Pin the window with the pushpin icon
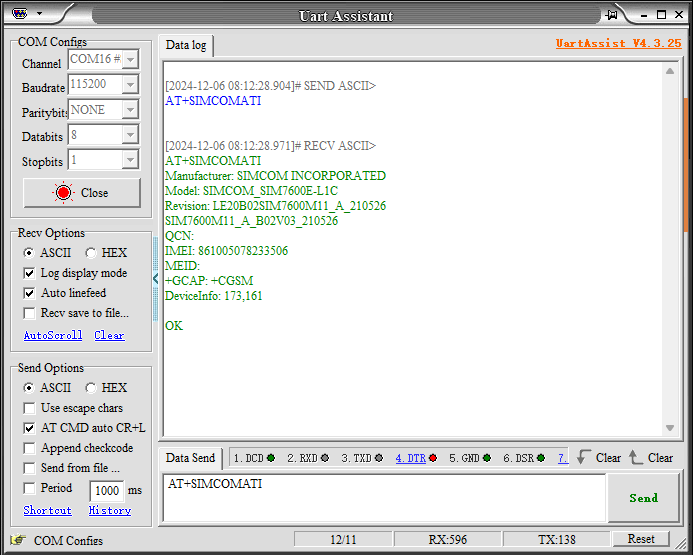The width and height of the screenshot is (693, 555). coord(612,15)
